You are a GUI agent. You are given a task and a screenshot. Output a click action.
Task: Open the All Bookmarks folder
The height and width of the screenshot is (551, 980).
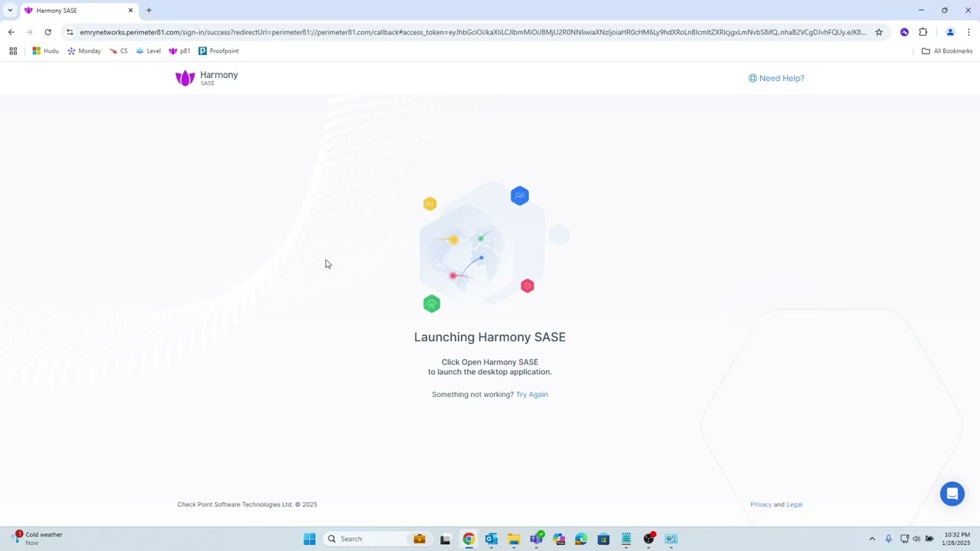tap(947, 51)
